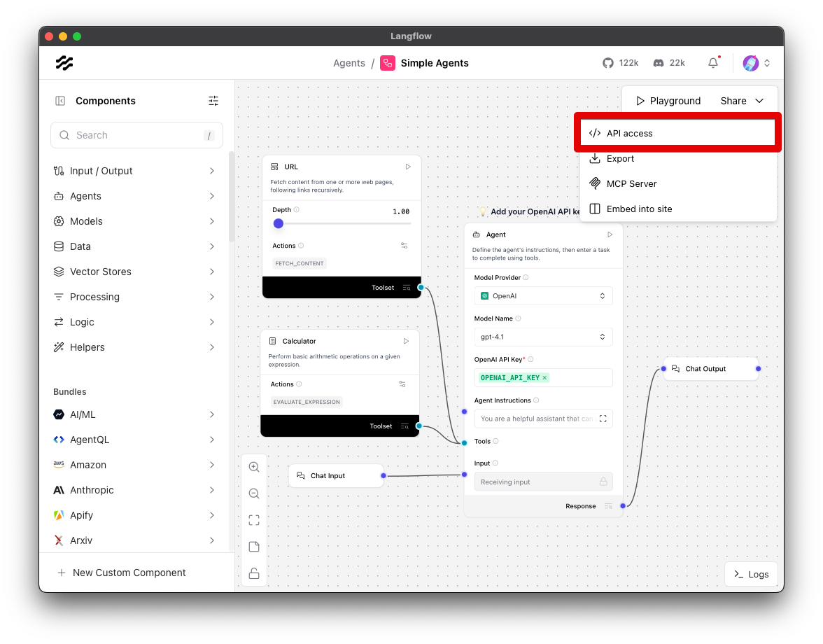Choose MCP Server in the open menu
Screen dimensions: 823x644
630,183
